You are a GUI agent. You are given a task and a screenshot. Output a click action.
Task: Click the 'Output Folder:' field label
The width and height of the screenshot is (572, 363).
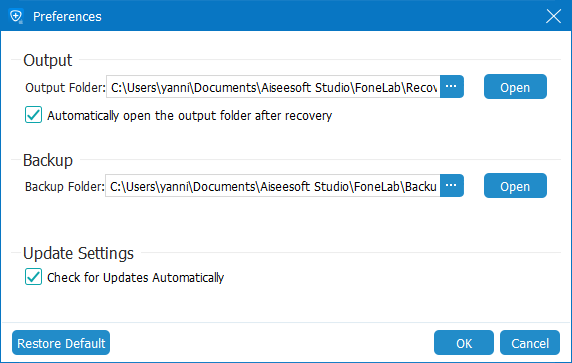click(x=65, y=88)
